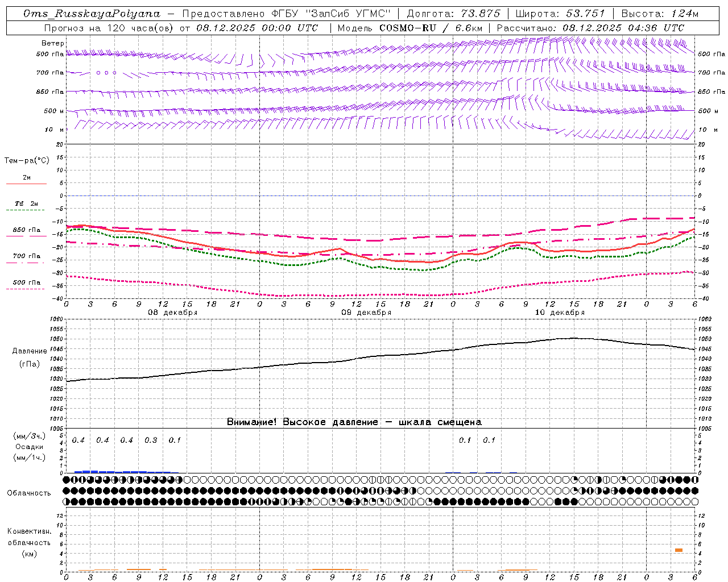Click the (мм/3ч.) precipitation unit label
The height and width of the screenshot is (582, 728).
tap(29, 436)
